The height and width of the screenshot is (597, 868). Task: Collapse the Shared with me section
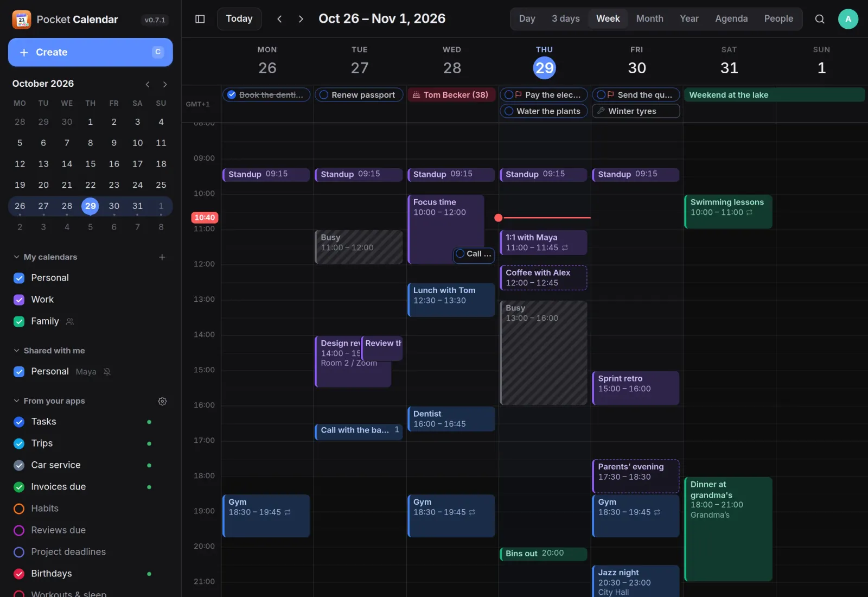point(17,351)
